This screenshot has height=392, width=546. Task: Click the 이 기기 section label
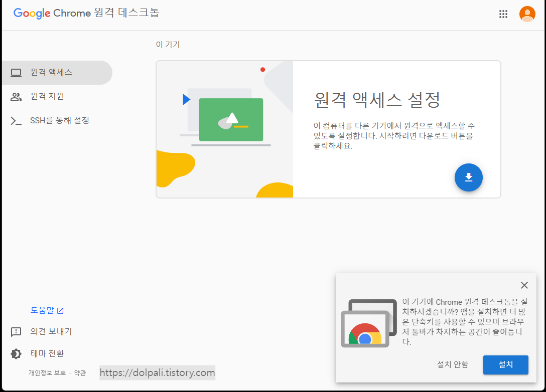click(168, 45)
